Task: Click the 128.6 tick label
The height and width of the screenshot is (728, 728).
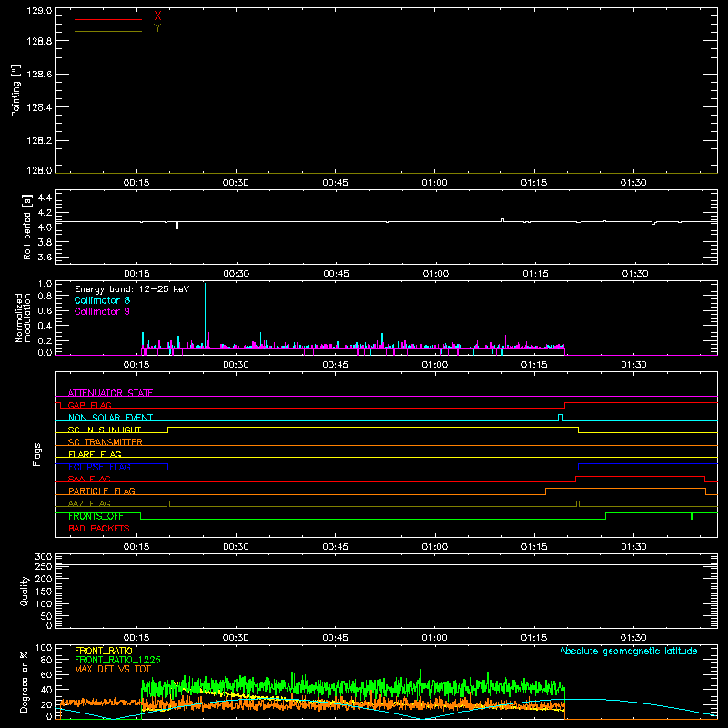Action: 39,75
